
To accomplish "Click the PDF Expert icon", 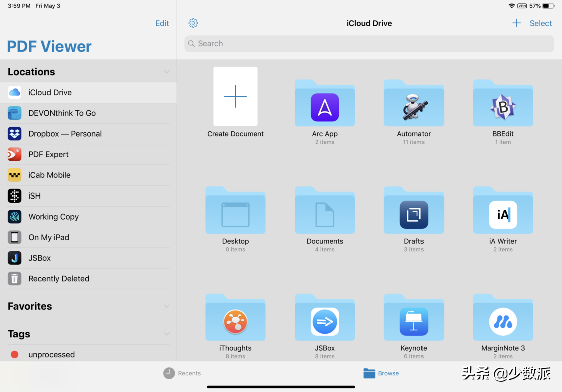I will coord(15,155).
